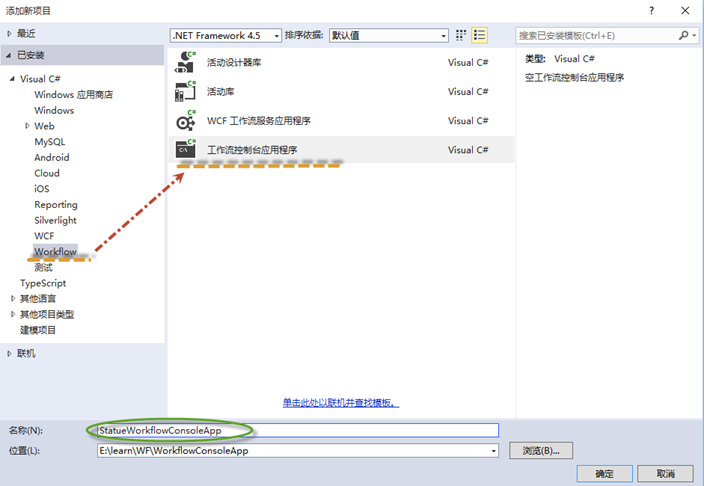Select the Android category
Image resolution: width=704 pixels, height=486 pixels.
[52, 158]
